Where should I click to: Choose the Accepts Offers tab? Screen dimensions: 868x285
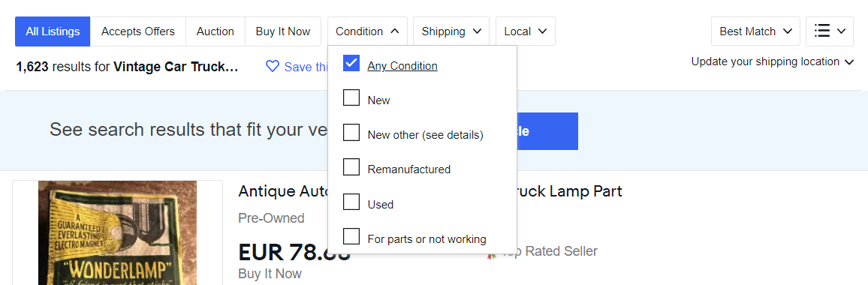click(138, 31)
